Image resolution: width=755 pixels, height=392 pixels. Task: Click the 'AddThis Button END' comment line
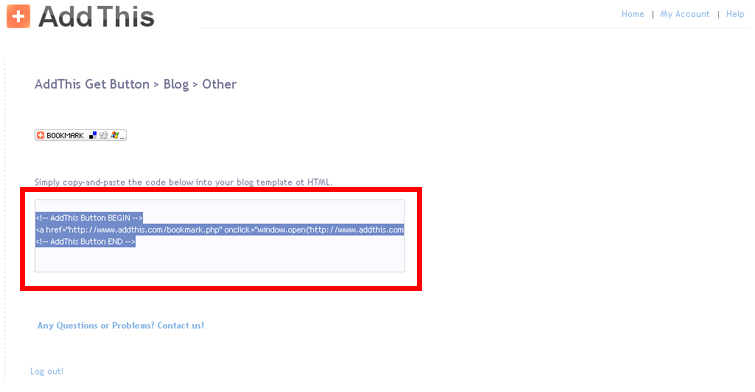85,241
